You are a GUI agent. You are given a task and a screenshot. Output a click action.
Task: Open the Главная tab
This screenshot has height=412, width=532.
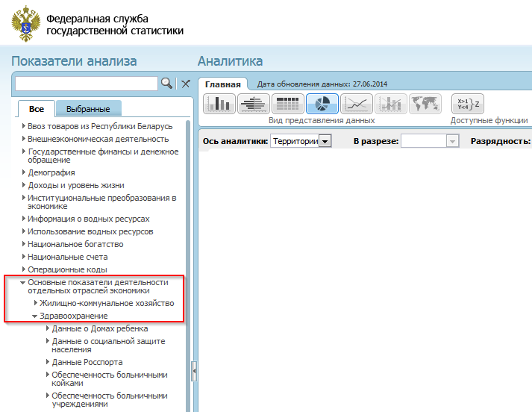tap(223, 84)
